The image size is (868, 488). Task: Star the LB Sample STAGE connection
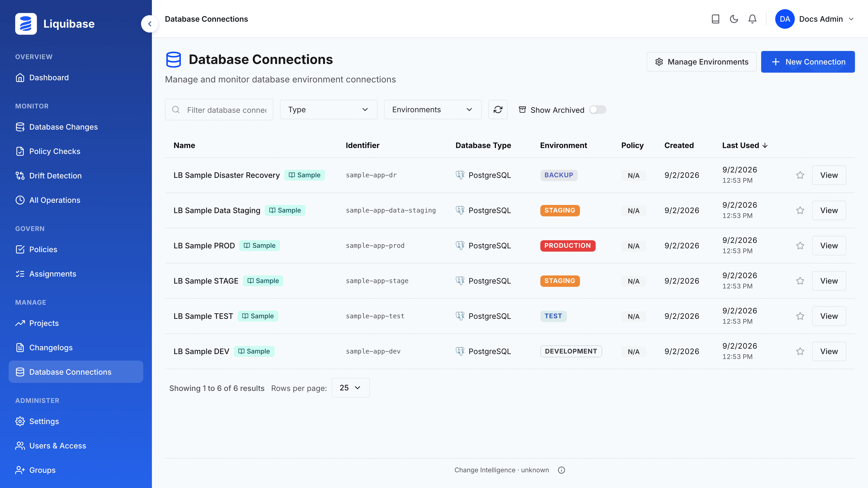[x=800, y=281]
